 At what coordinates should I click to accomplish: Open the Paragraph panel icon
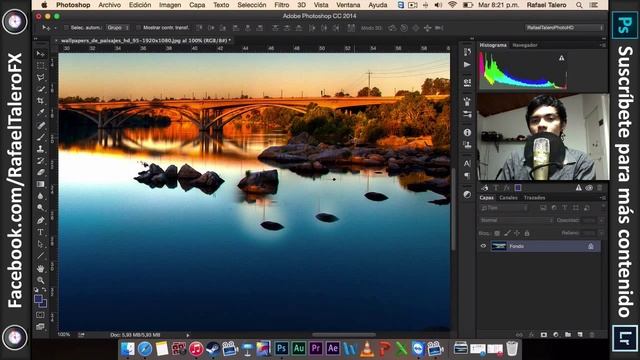coord(467,176)
